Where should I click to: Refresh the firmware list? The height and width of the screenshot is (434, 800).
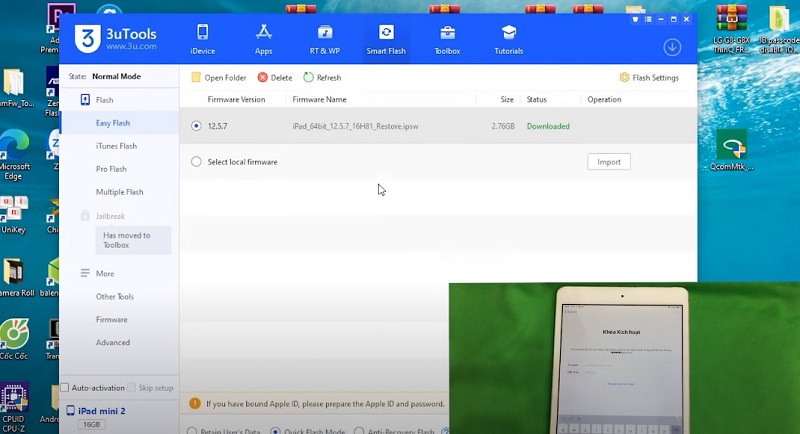(322, 78)
